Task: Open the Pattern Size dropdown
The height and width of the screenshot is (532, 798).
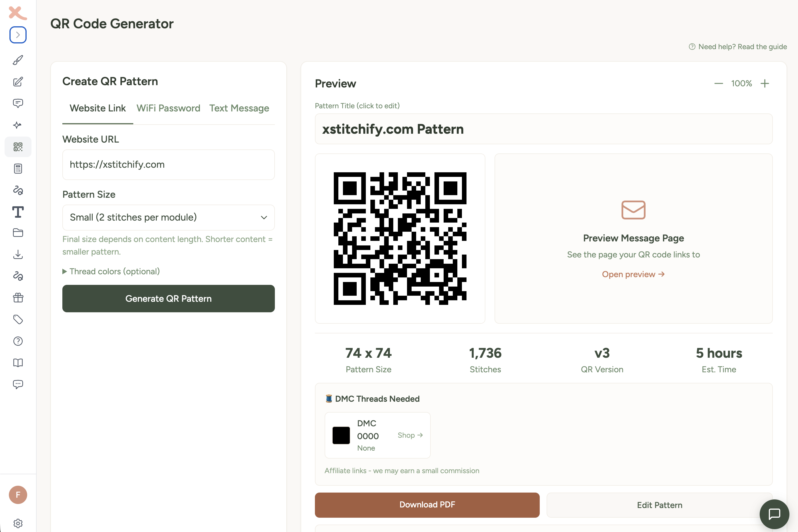Action: pyautogui.click(x=168, y=217)
